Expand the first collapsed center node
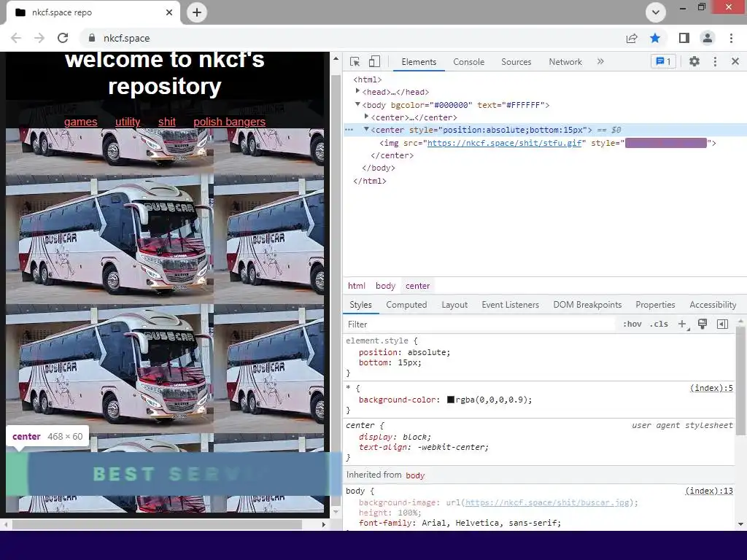Image resolution: width=747 pixels, height=560 pixels. [x=366, y=117]
